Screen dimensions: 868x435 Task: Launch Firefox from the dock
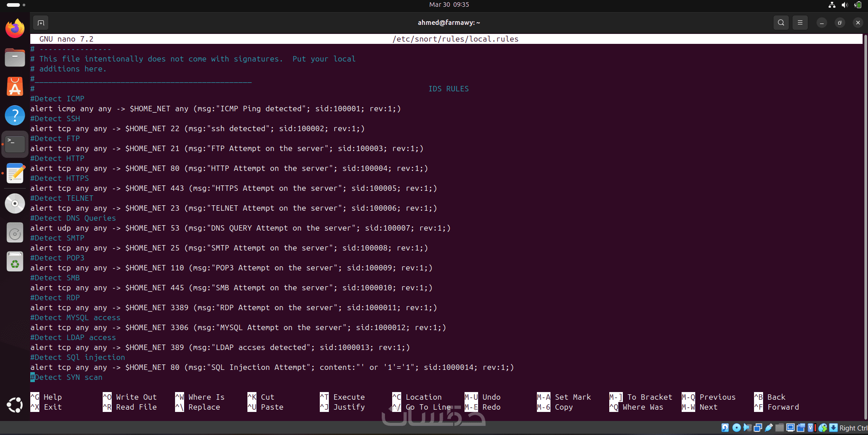click(15, 28)
